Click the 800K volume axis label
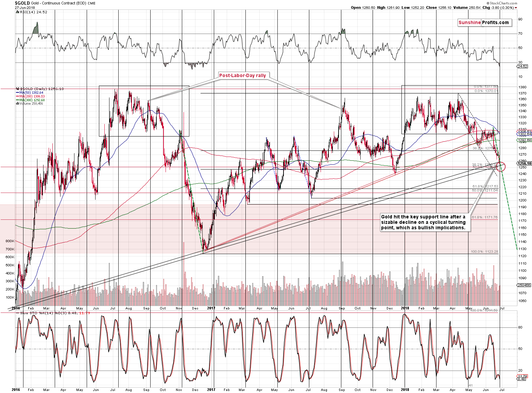Screen dimensions: 532x393 tap(10, 241)
